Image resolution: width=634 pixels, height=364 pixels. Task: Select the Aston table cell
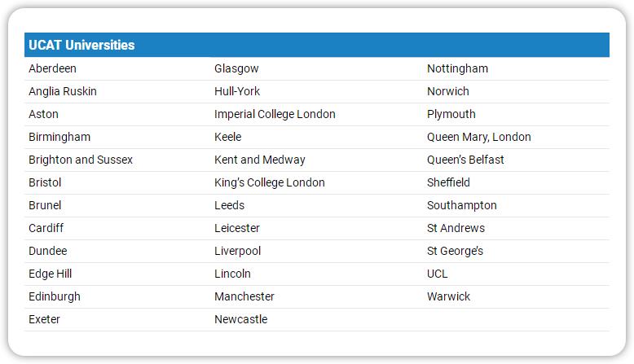tap(44, 114)
